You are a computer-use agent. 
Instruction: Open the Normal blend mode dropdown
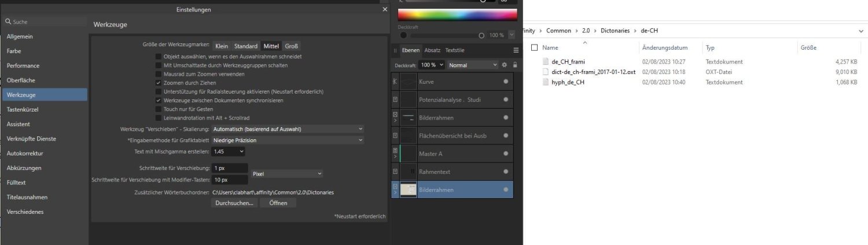472,65
